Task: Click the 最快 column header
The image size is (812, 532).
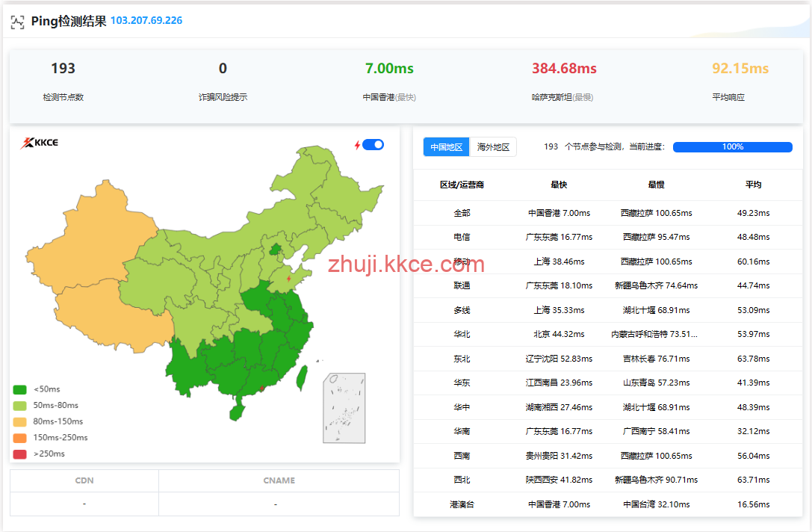Action: (x=559, y=185)
